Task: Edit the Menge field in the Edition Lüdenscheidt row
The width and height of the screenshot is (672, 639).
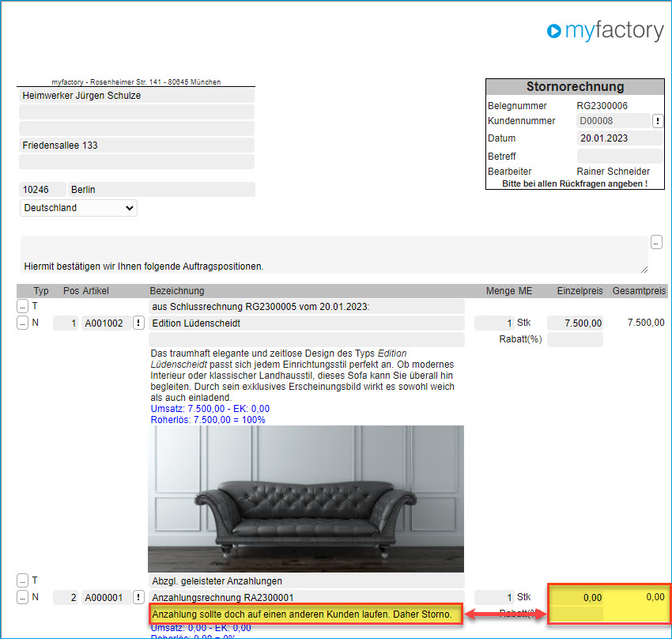Action: point(494,323)
